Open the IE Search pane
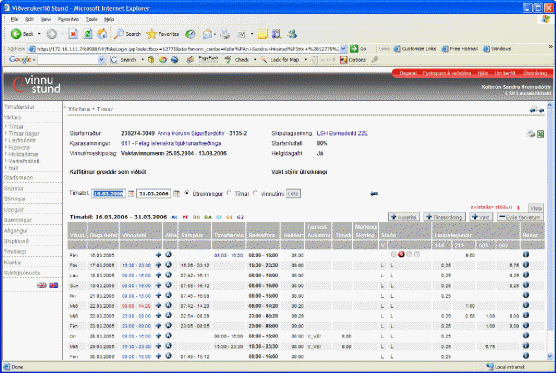This screenshot has width=556, height=373. coord(127,34)
